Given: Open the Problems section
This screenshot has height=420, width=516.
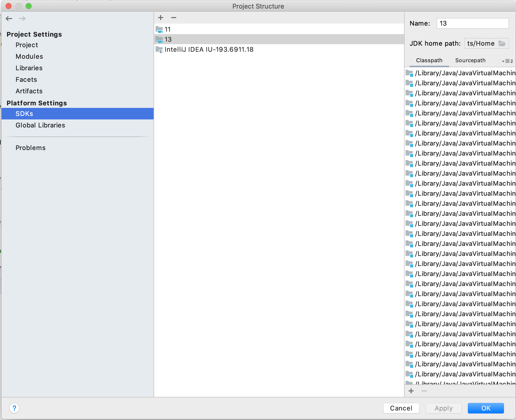Looking at the screenshot, I should tap(30, 148).
